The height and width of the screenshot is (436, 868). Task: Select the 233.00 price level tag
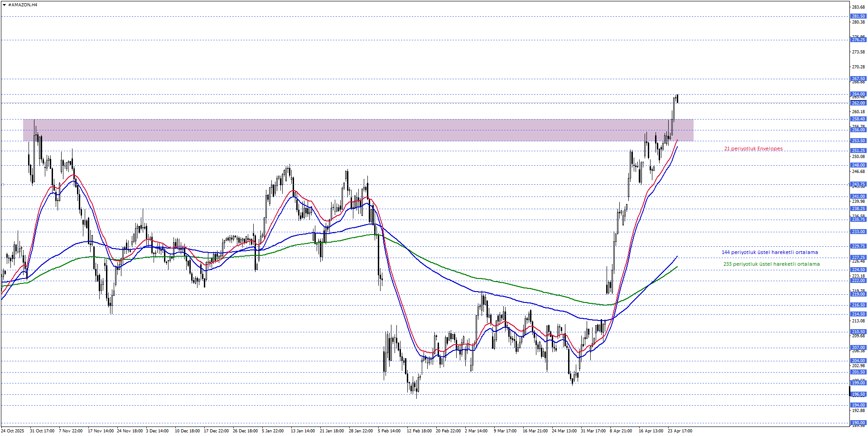(x=858, y=232)
